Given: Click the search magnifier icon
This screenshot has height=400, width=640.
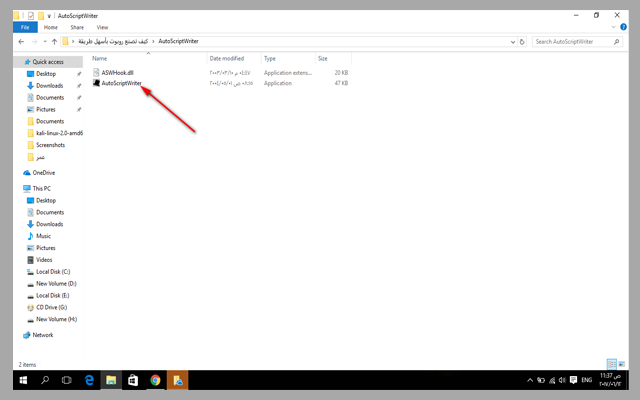Looking at the screenshot, I should point(617,42).
